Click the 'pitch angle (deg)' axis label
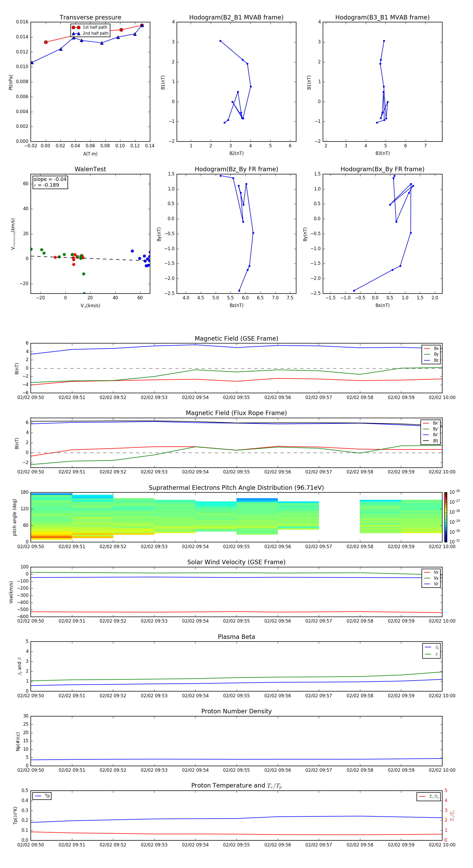 click(x=14, y=517)
